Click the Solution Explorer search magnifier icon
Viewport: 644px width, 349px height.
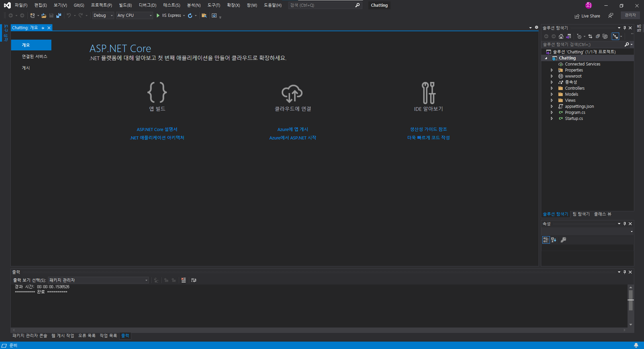point(627,44)
